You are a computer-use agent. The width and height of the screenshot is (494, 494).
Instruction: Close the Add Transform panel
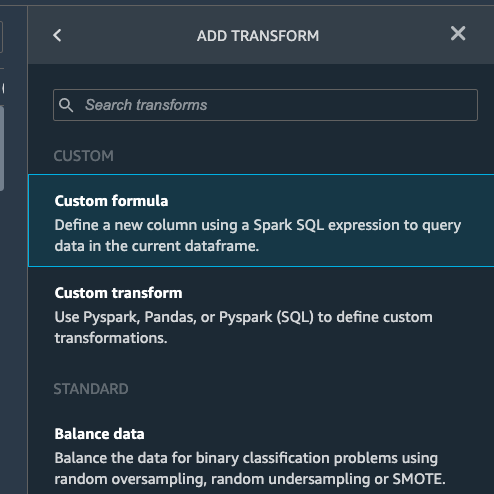tap(458, 33)
